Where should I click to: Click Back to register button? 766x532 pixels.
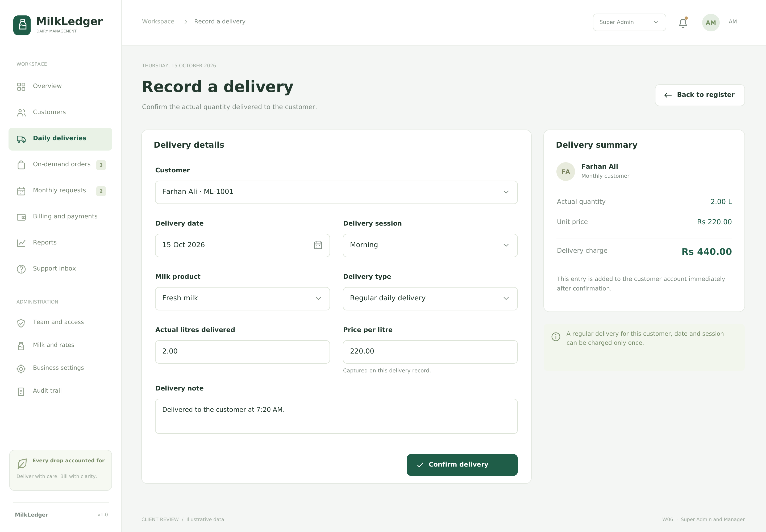click(700, 95)
